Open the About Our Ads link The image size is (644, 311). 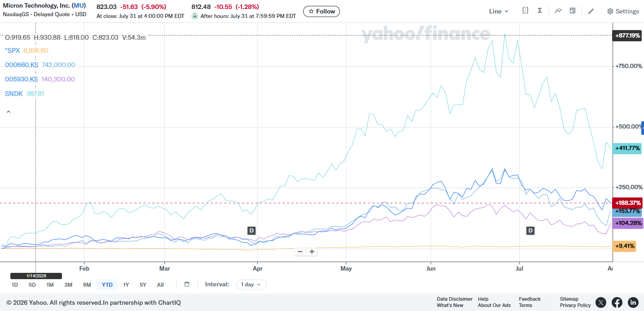[x=494, y=305]
